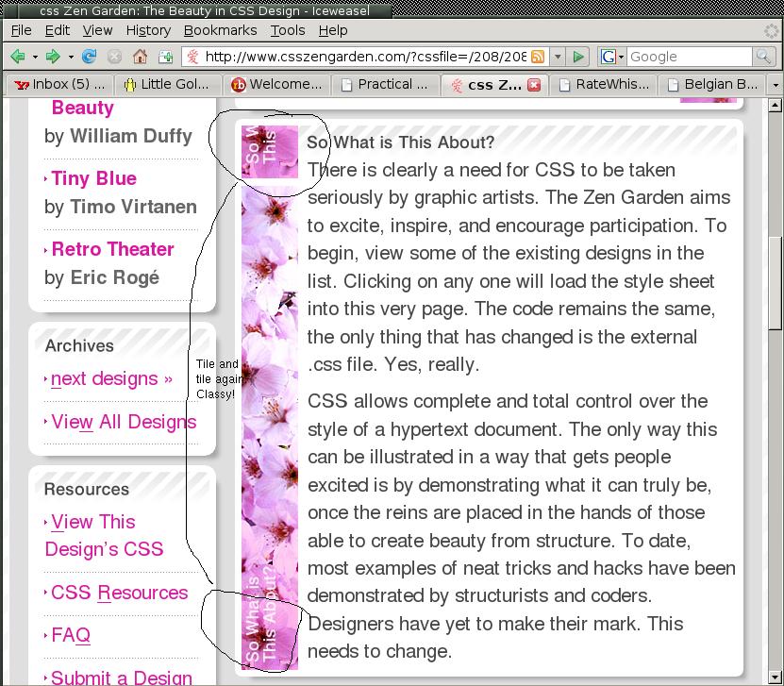Viewport: 784px width, 686px height.
Task: Open the Retro Theater design link
Action: (x=112, y=249)
